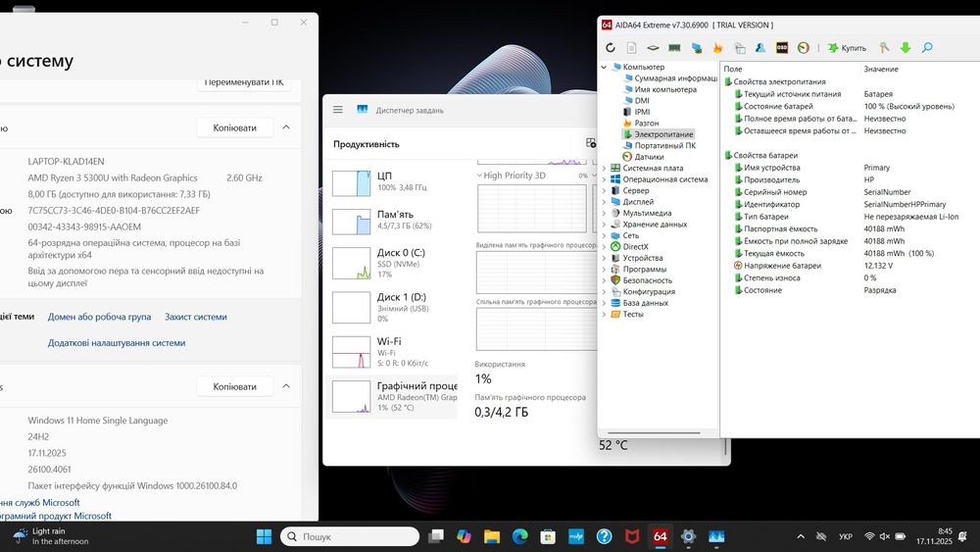Screen dimensions: 980x552
Task: Open Task Manager hamburger navigation menu
Action: pos(338,110)
